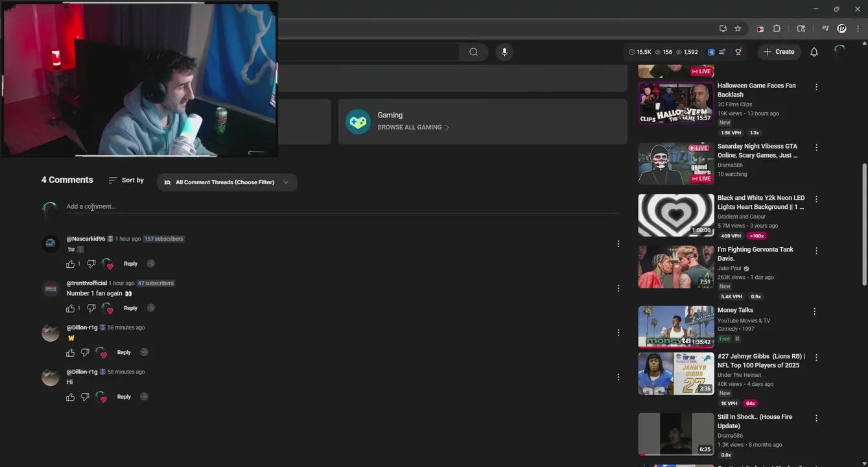This screenshot has height=467, width=868.
Task: Reply to the 'Number 1 fan again' comment
Action: [x=130, y=308]
